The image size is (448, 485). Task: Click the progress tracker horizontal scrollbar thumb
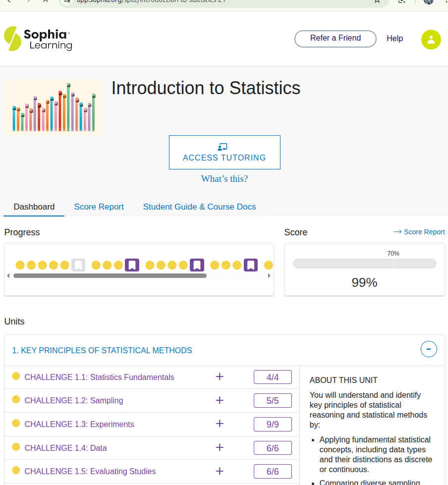pos(110,275)
